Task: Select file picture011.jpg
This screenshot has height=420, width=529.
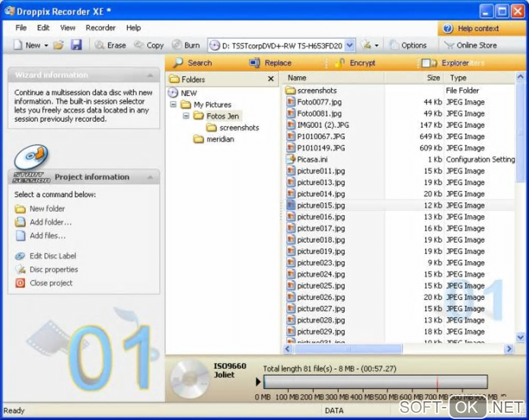Action: point(316,171)
